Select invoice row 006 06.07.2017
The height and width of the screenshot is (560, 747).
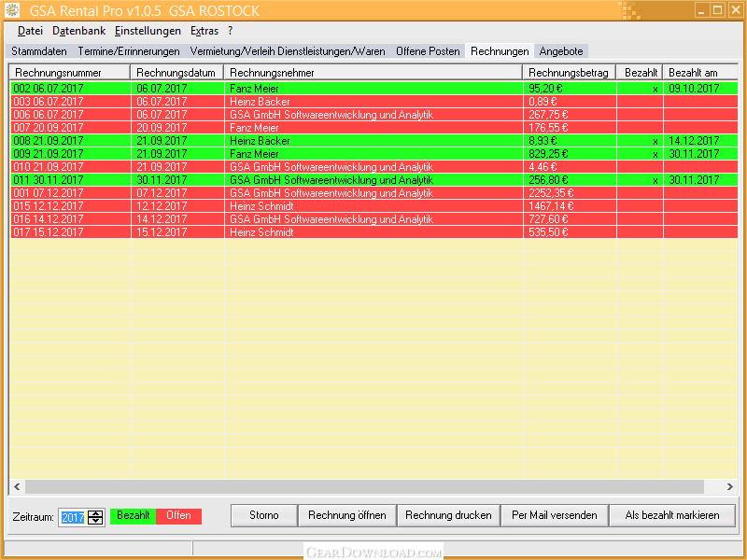coord(374,114)
